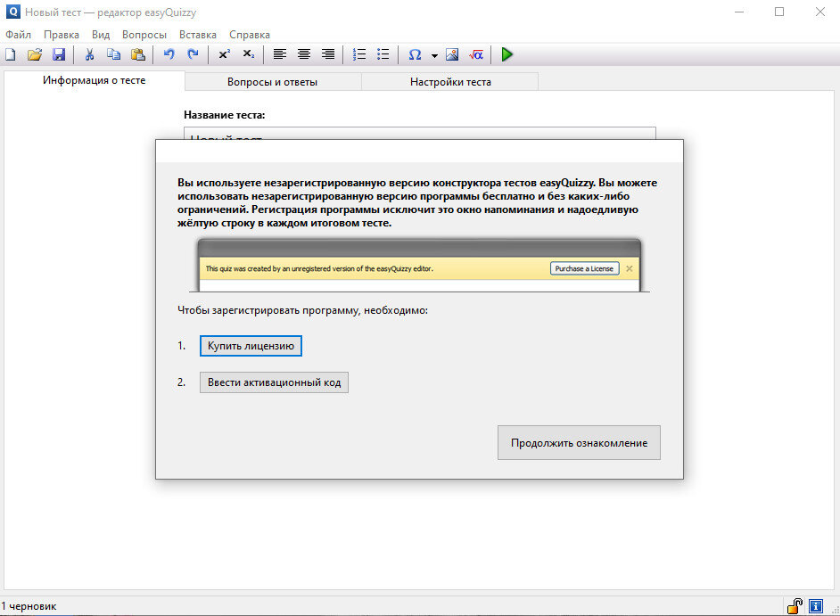840x616 pixels.
Task: Paste from clipboard toolbar icon
Action: [x=138, y=54]
